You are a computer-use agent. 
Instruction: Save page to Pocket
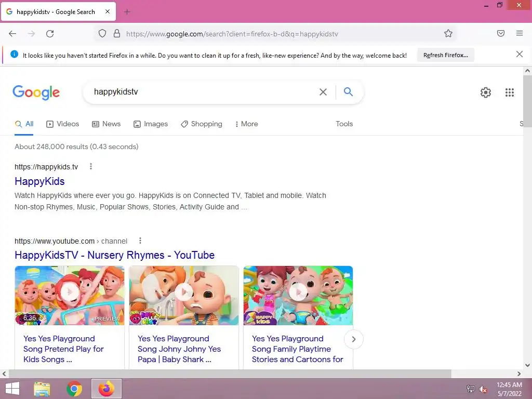pos(500,33)
